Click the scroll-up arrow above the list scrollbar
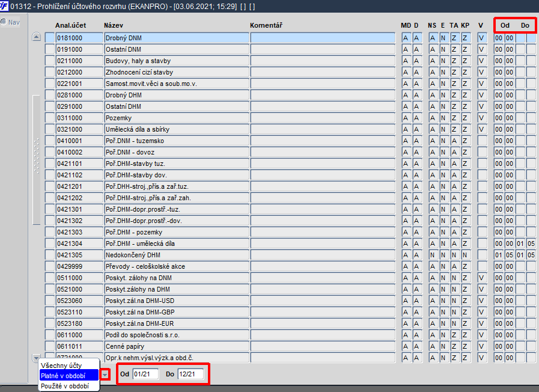The image size is (539, 392). pyautogui.click(x=37, y=37)
